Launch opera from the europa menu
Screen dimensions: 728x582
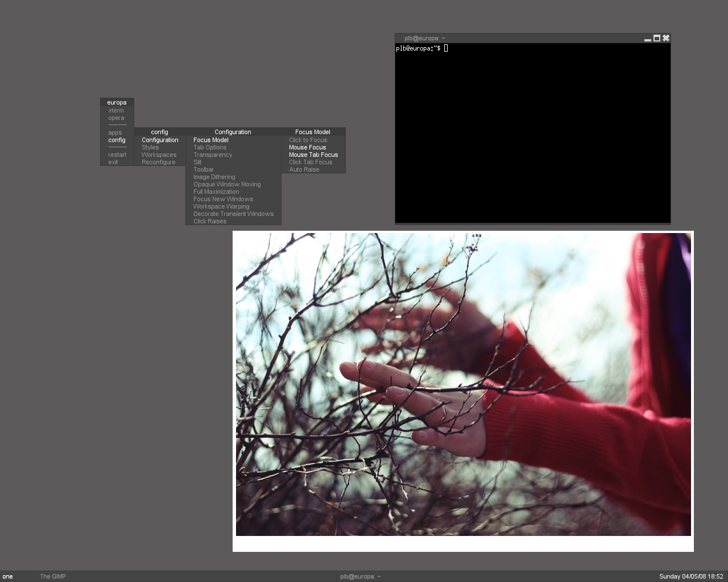[x=117, y=118]
